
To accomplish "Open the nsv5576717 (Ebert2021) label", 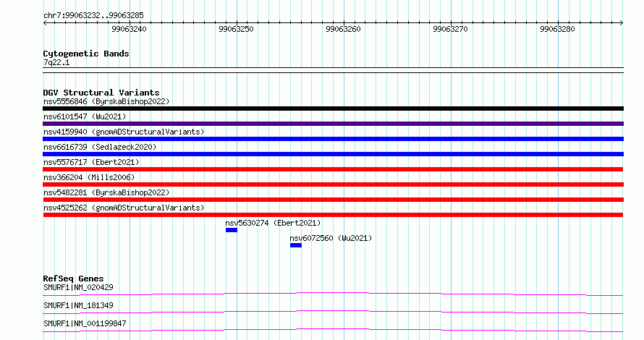I will tap(91, 162).
